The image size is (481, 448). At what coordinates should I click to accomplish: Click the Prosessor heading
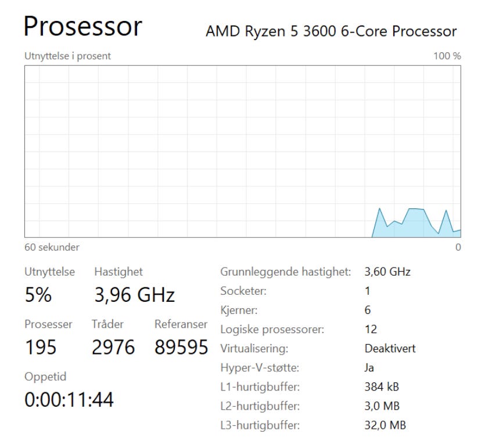[x=83, y=27]
